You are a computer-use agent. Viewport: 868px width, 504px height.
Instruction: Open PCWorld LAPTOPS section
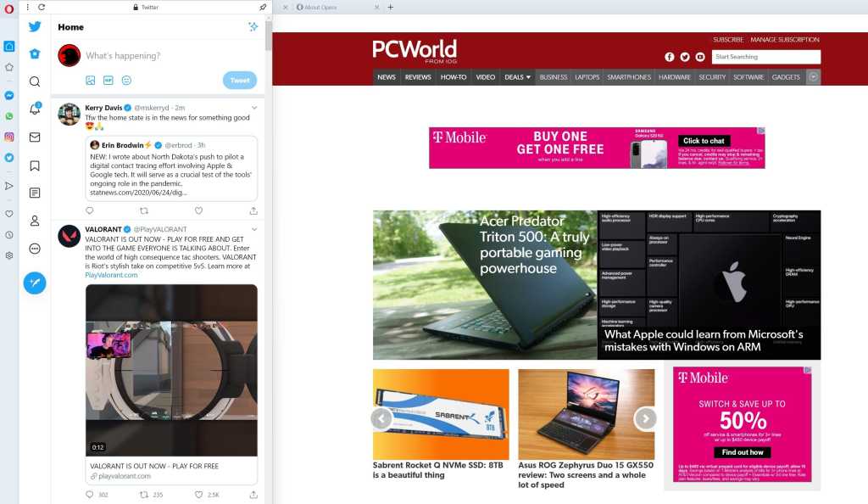587,77
